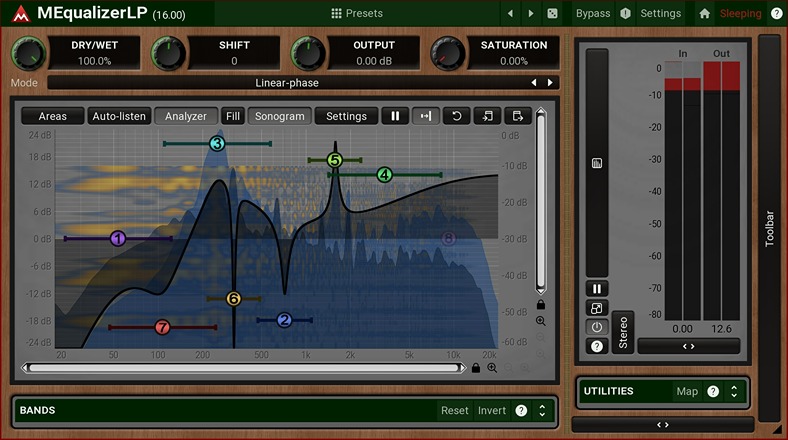Click the MeldaProduction logo icon

click(20, 14)
